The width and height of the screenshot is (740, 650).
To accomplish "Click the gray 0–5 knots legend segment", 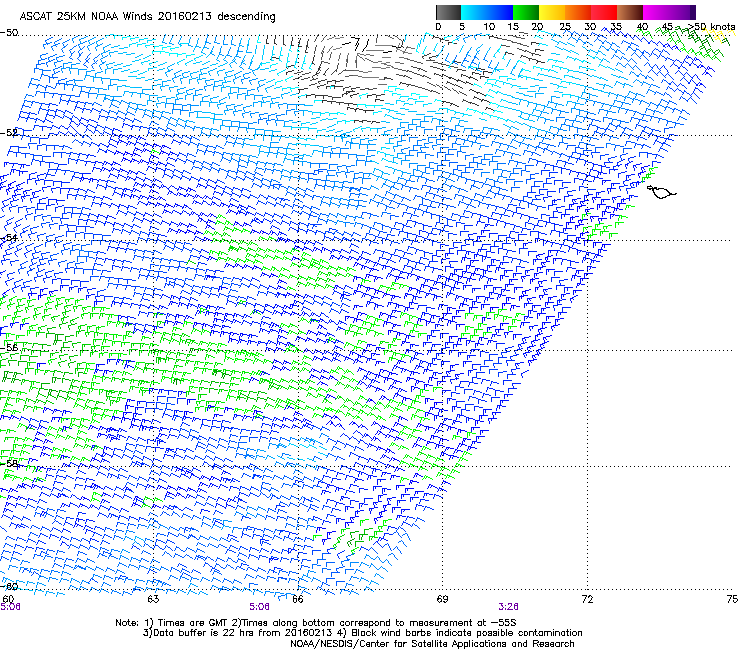I will (448, 12).
